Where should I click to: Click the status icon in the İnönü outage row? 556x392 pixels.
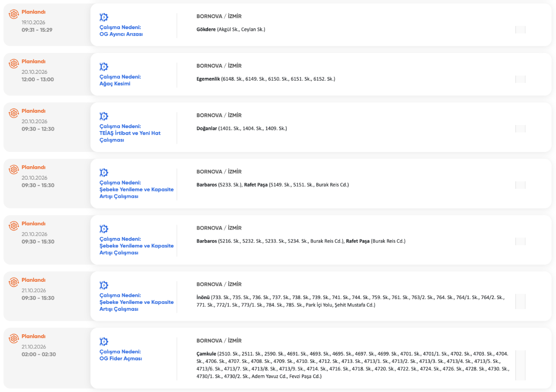pos(14,283)
